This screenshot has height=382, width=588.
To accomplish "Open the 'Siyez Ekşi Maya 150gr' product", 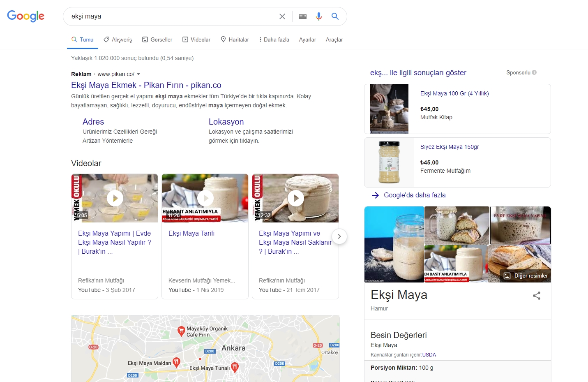I will [x=450, y=147].
